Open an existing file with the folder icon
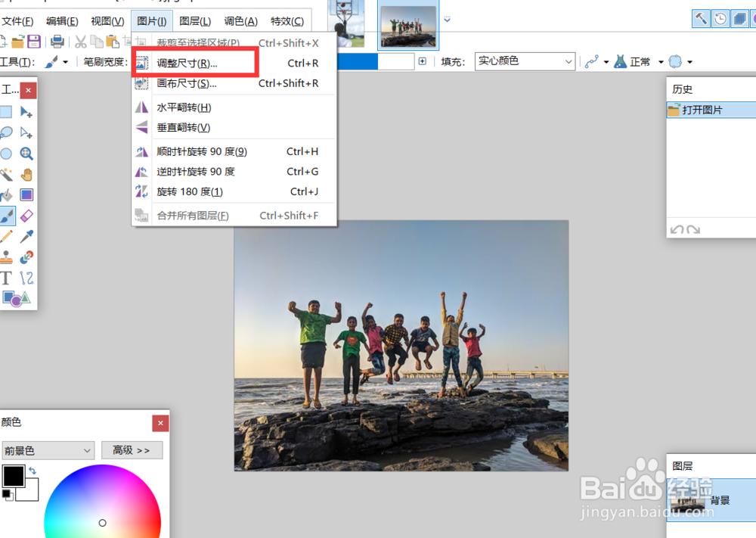The height and width of the screenshot is (538, 756). click(x=18, y=42)
